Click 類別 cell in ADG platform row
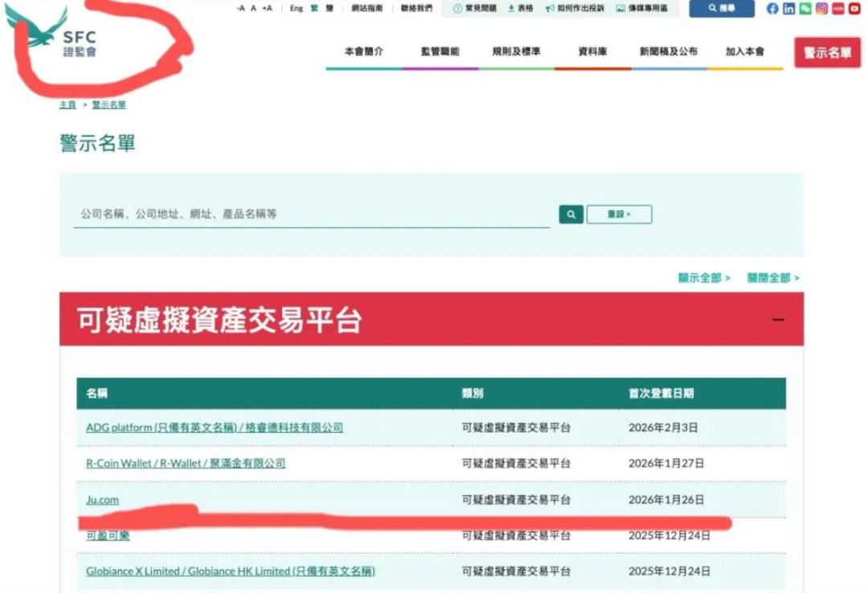This screenshot has height=593, width=868. point(516,427)
